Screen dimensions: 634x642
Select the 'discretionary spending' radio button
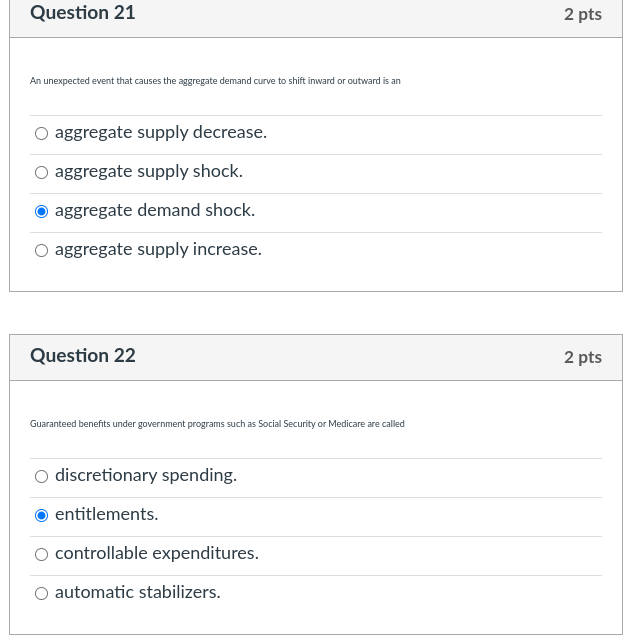tap(41, 477)
